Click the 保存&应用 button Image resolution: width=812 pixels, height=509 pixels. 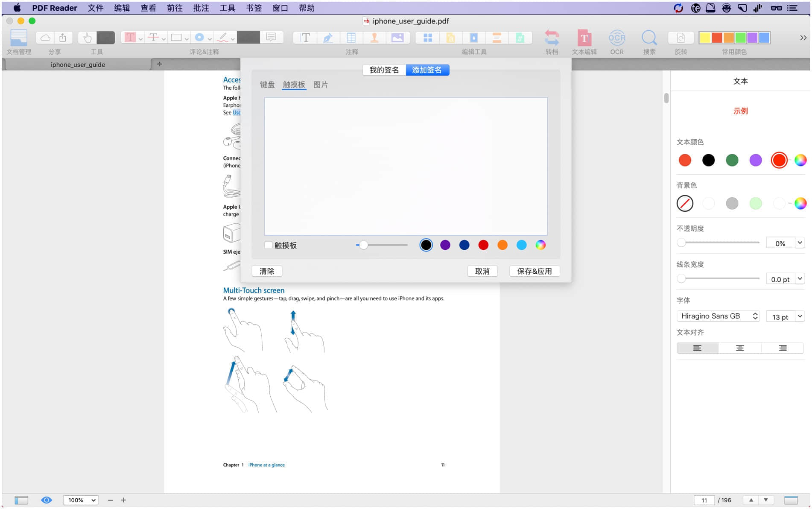[534, 271]
